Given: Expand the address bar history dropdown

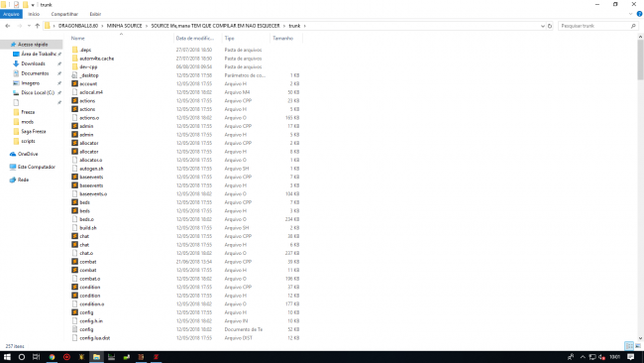Looking at the screenshot, I should tap(543, 26).
